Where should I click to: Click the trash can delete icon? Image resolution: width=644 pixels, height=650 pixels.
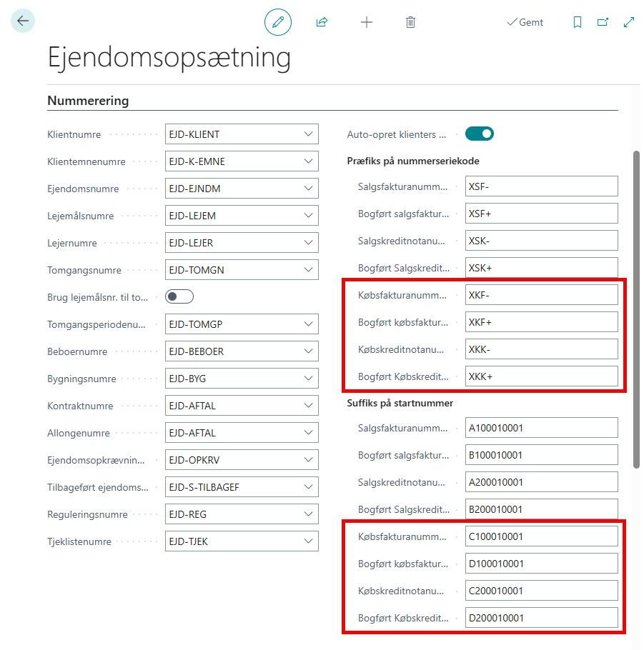[410, 22]
